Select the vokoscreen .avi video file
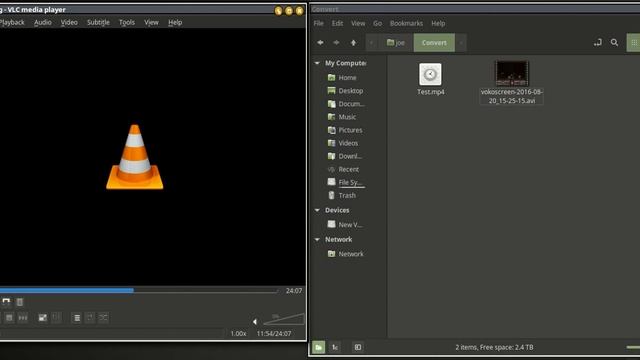 [512, 83]
